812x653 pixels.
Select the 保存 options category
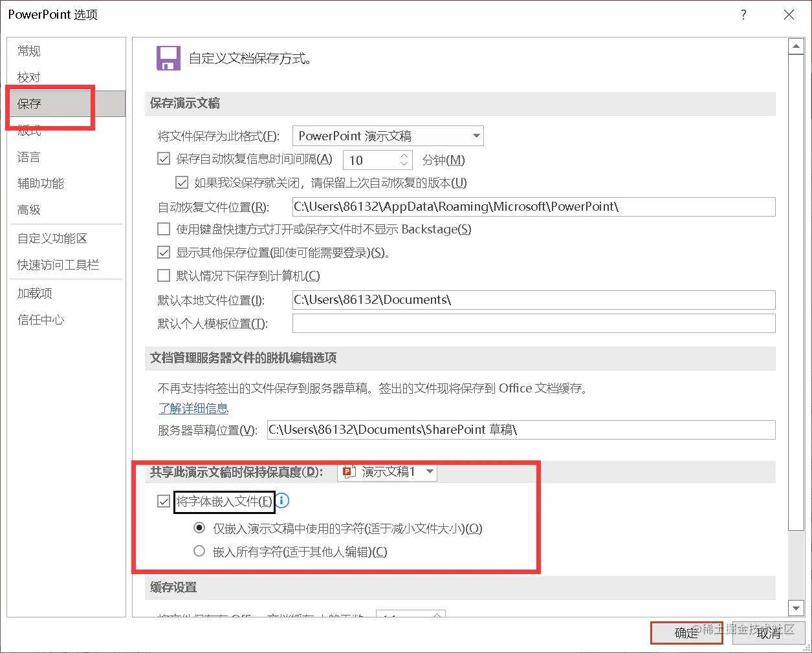(67, 103)
